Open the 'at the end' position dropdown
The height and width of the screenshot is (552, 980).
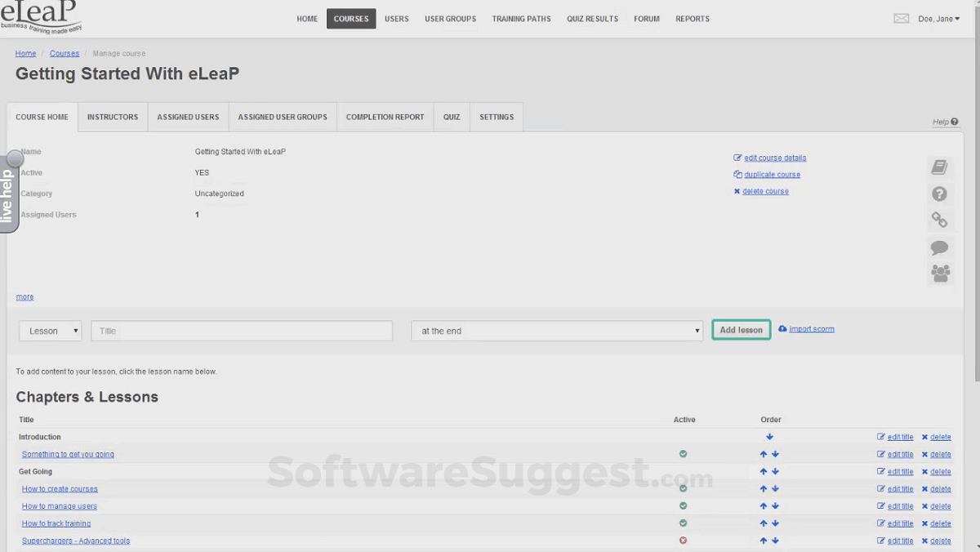point(557,331)
